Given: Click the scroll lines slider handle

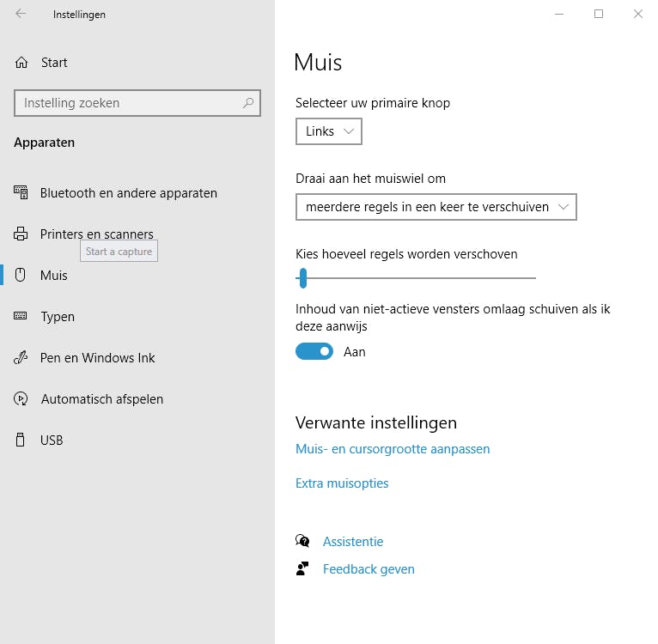Looking at the screenshot, I should point(302,277).
